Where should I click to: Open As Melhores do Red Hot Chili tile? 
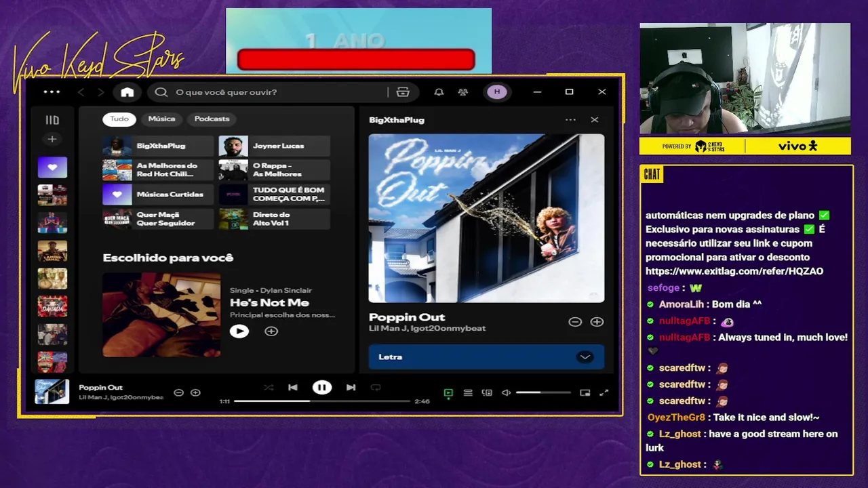click(158, 170)
